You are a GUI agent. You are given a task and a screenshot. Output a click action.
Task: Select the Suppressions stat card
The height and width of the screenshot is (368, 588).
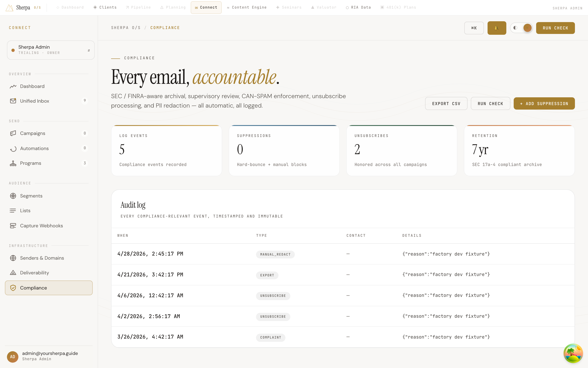[x=284, y=150]
